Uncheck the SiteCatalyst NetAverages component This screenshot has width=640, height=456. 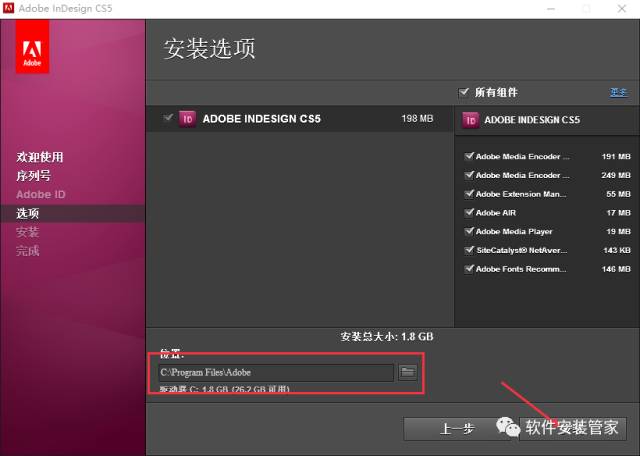click(468, 250)
